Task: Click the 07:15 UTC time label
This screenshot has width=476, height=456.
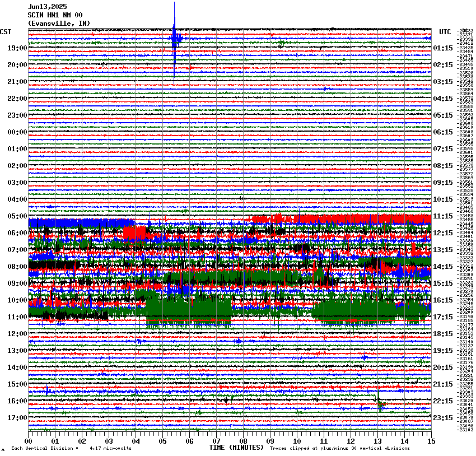Action: [x=443, y=149]
